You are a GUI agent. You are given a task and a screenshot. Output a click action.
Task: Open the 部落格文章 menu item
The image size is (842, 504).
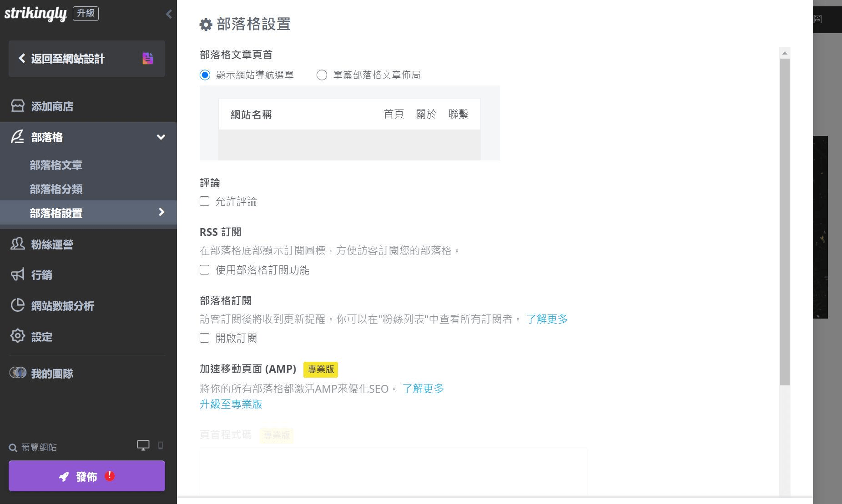coord(56,165)
